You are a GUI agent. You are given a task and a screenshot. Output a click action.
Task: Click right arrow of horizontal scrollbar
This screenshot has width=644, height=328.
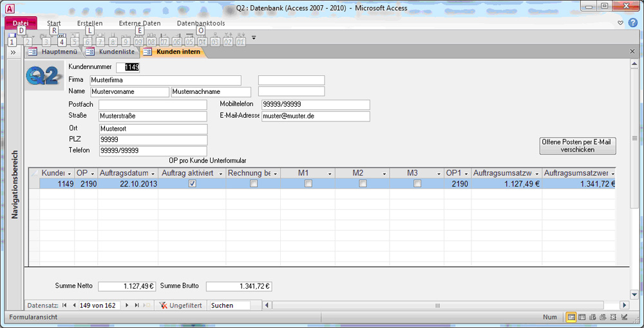click(625, 305)
